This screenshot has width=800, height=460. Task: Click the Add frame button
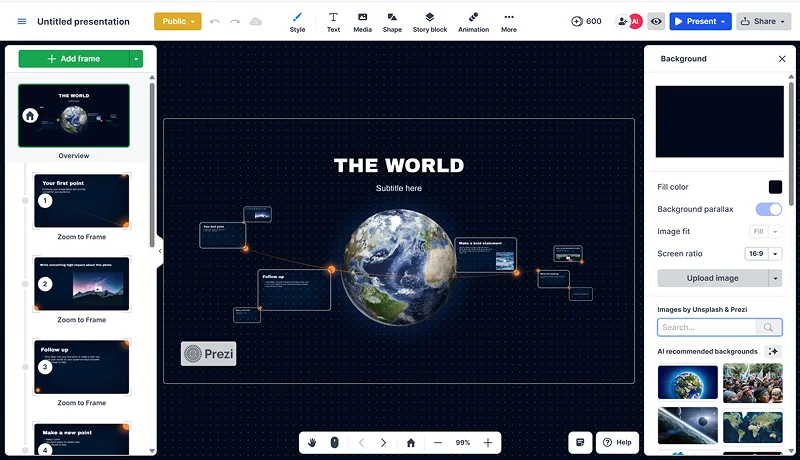pos(74,59)
